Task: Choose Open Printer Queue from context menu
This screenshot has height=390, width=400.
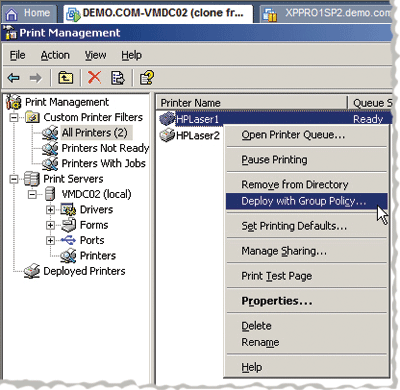Action: point(307,135)
